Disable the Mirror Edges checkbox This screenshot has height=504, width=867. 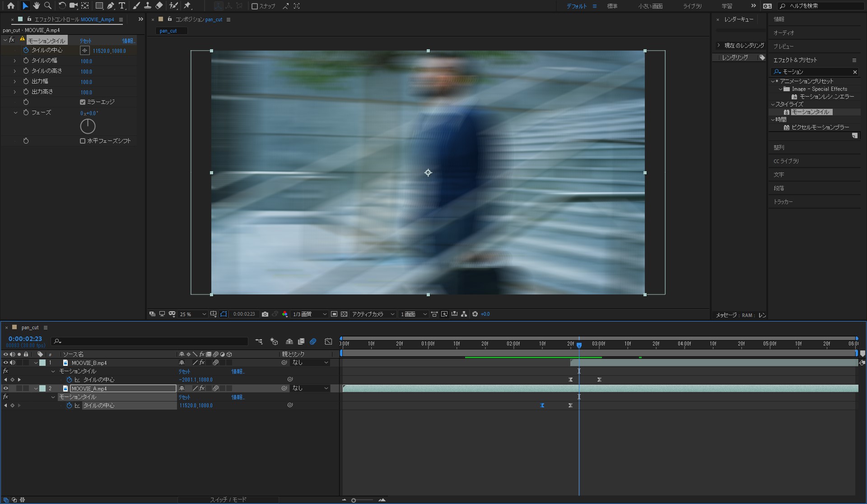coord(83,102)
